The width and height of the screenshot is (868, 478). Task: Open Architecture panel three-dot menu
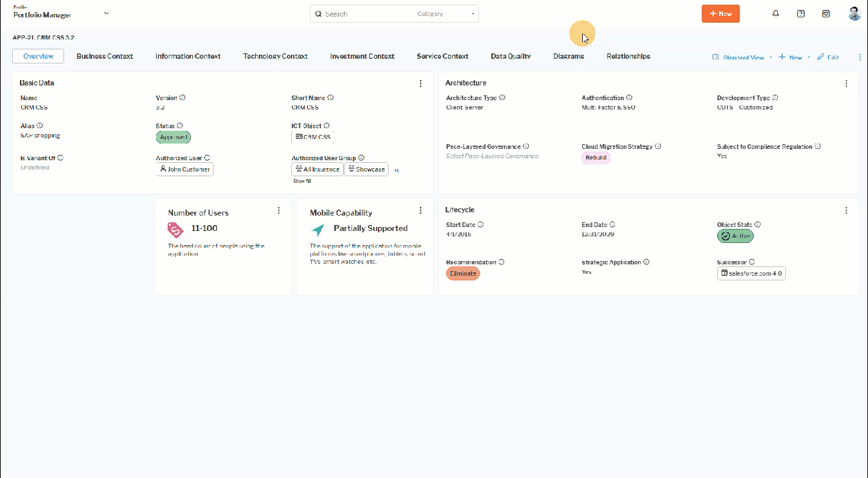click(x=846, y=83)
